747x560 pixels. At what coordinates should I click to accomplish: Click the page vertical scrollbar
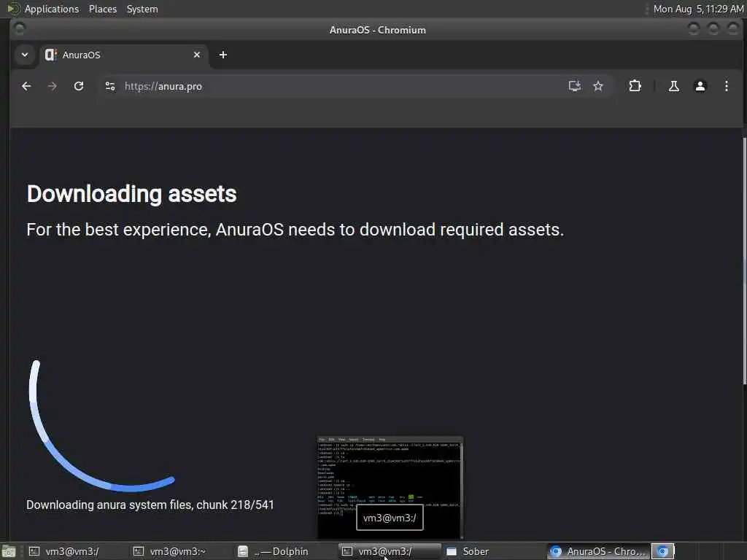click(744, 260)
